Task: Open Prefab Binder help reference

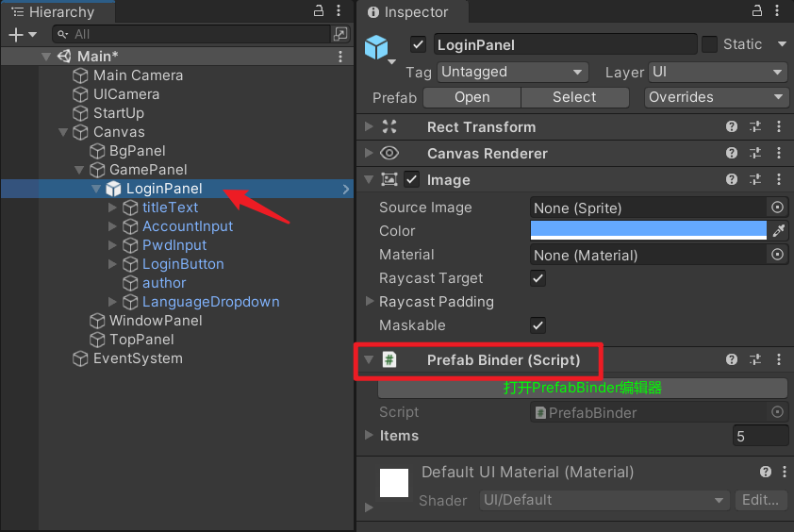Action: (x=731, y=359)
